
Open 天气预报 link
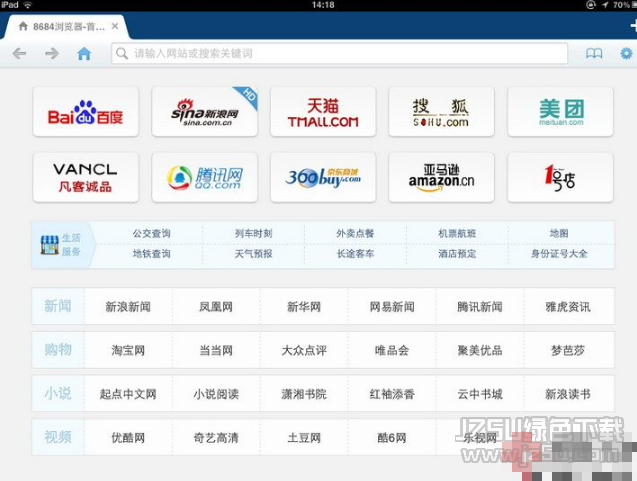pos(254,254)
